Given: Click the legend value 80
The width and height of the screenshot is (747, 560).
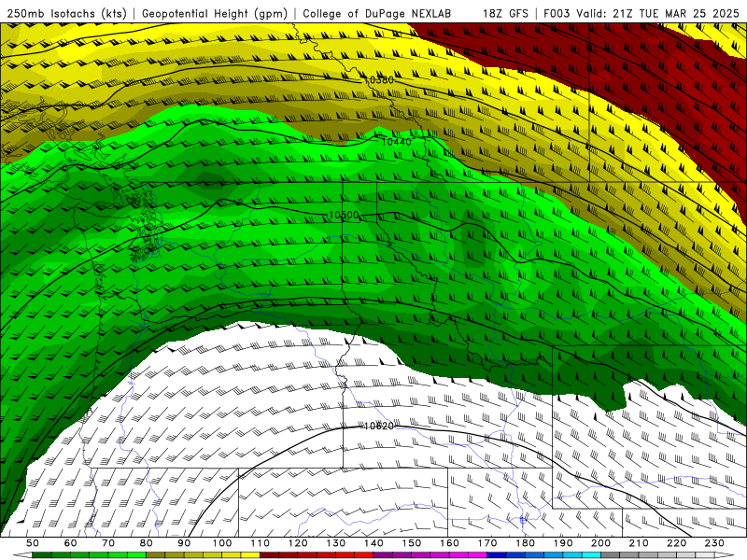Looking at the screenshot, I should tap(146, 543).
